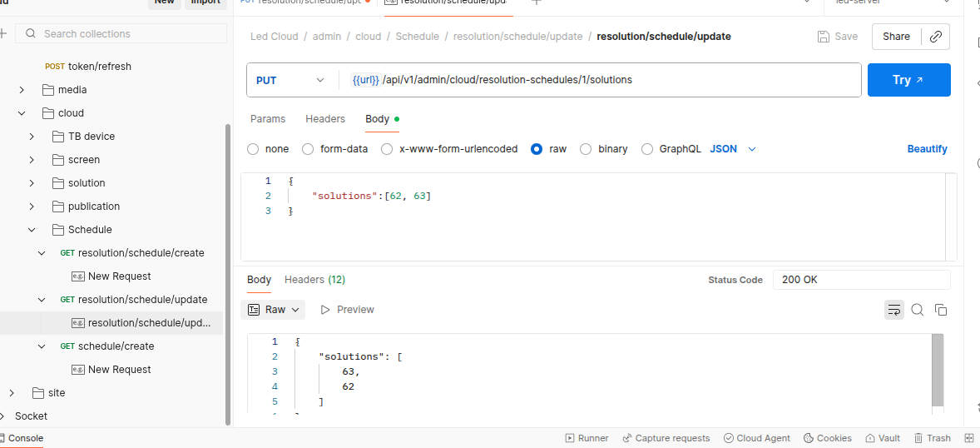Click the Try button to send request
The image size is (980, 448).
click(908, 81)
